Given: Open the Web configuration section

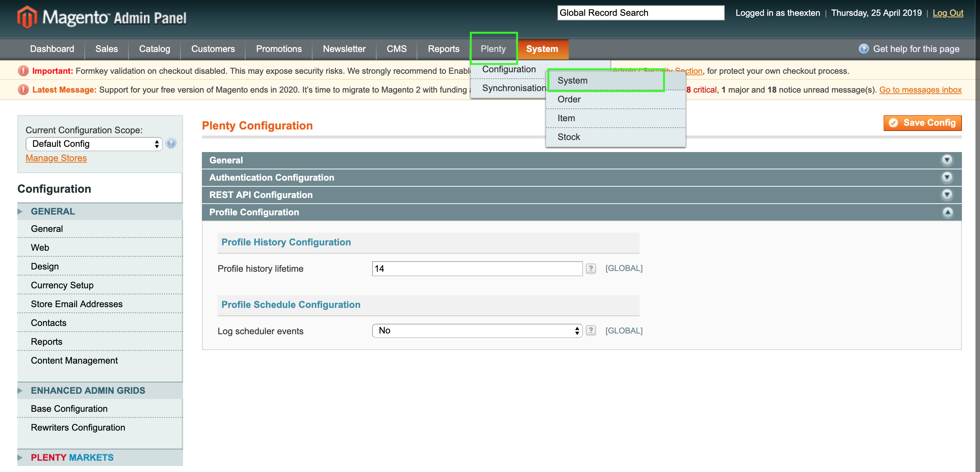Looking at the screenshot, I should click(x=100, y=248).
